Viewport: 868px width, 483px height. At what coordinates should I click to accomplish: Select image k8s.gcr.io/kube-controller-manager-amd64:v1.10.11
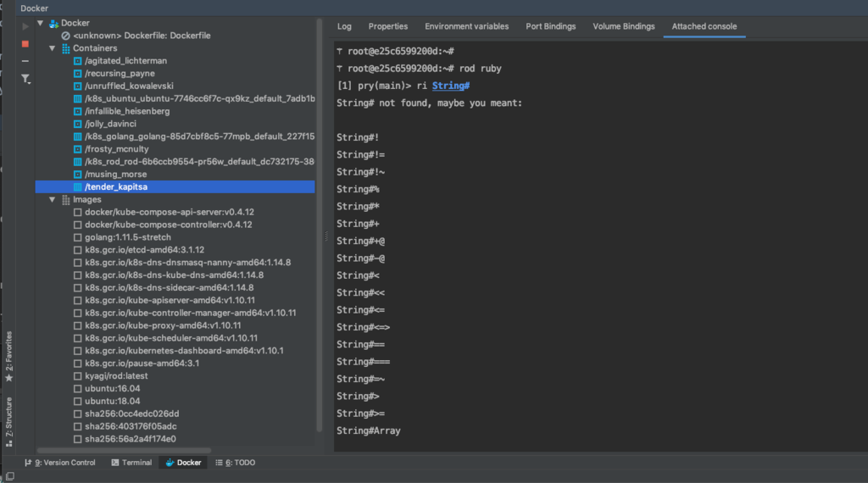tap(191, 314)
